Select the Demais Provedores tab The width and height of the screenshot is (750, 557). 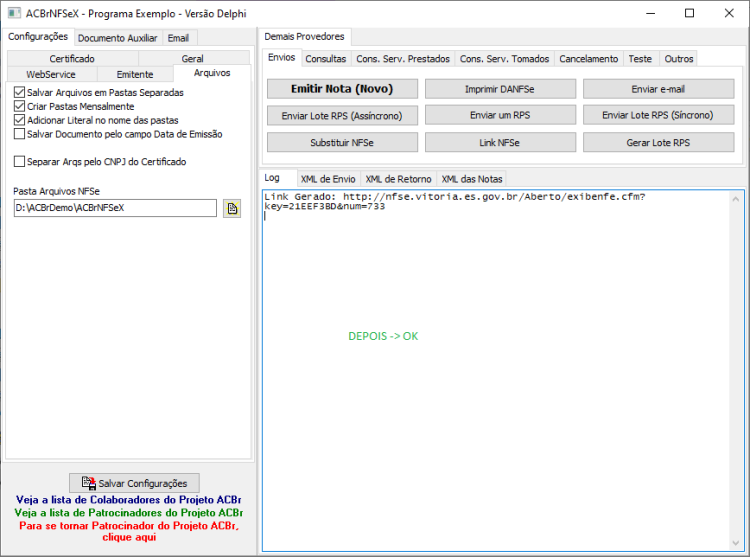pos(304,36)
